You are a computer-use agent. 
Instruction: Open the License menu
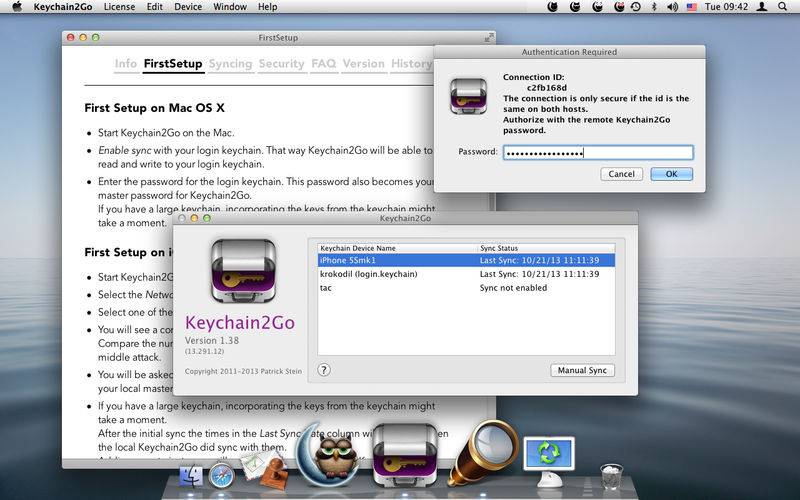[x=119, y=7]
